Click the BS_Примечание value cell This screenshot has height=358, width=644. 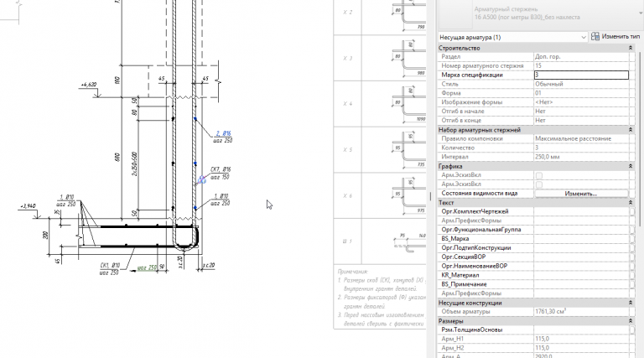point(581,284)
